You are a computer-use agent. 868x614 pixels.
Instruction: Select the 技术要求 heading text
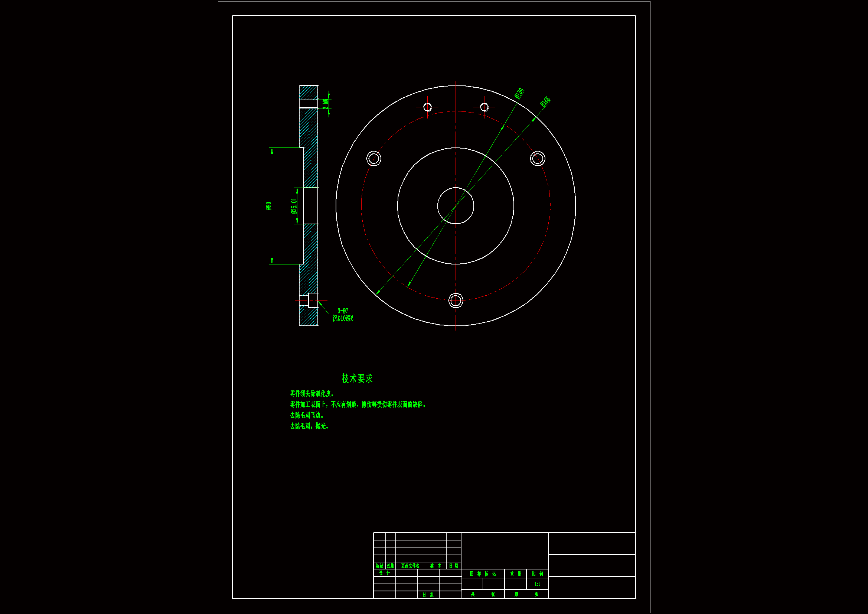tap(357, 378)
